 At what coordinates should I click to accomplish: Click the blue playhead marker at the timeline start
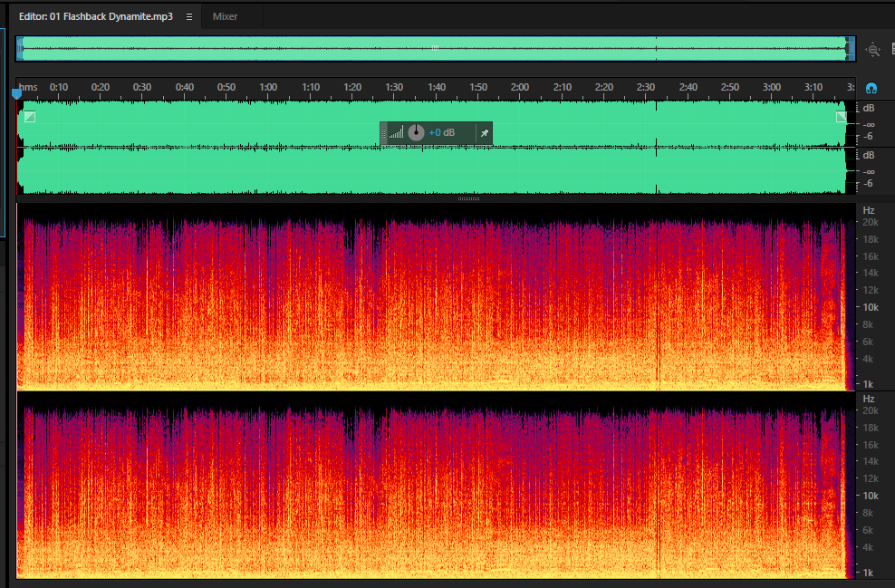point(16,93)
